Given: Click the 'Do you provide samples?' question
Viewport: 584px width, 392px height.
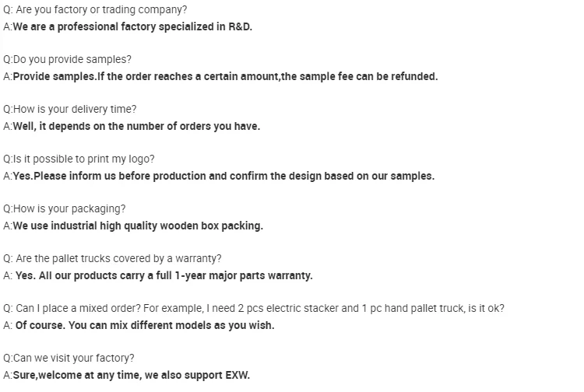Looking at the screenshot, I should [68, 60].
